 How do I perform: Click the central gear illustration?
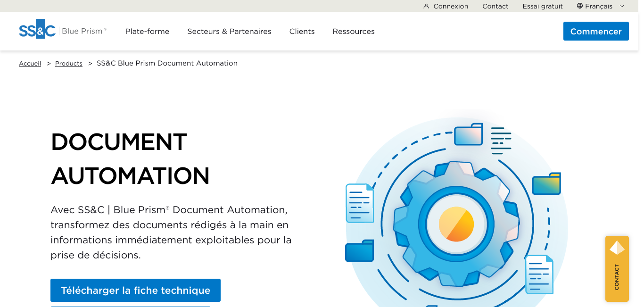456,223
